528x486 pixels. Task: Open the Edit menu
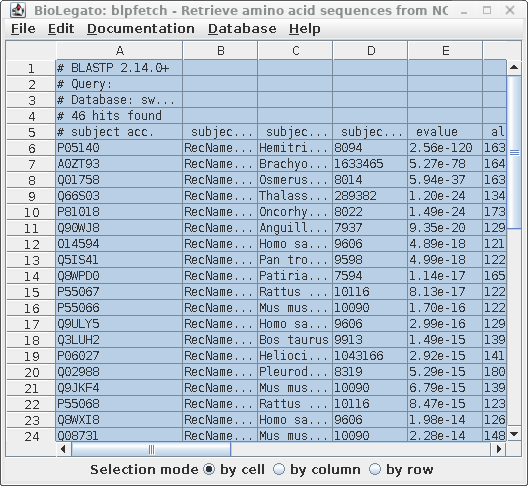tap(61, 29)
